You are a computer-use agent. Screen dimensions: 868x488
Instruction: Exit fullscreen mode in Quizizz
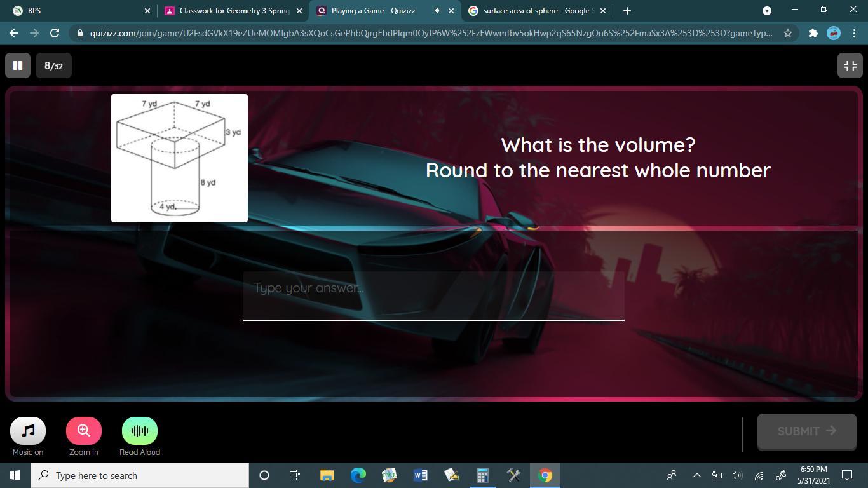(x=850, y=65)
